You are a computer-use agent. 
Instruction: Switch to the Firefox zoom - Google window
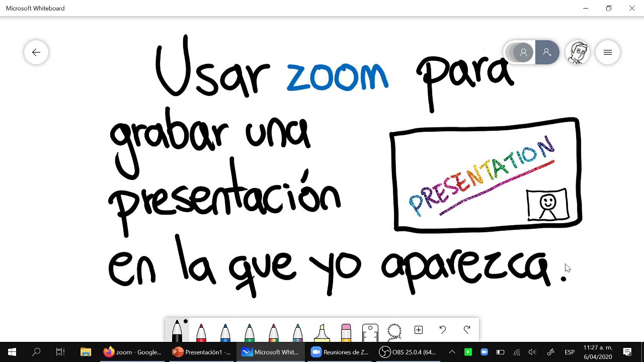click(x=132, y=352)
